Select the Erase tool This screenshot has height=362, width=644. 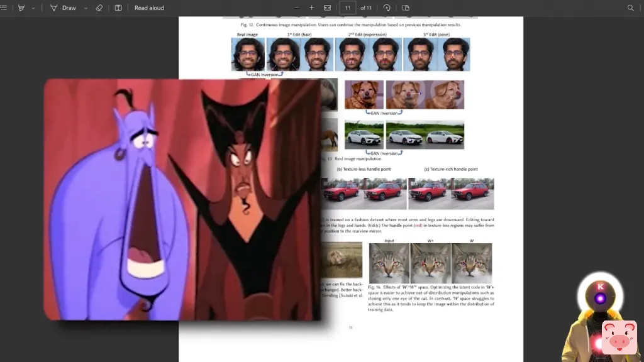(99, 8)
